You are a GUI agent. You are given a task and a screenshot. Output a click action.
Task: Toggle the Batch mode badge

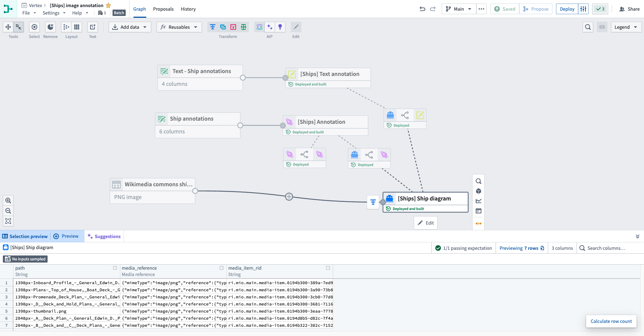(x=119, y=13)
